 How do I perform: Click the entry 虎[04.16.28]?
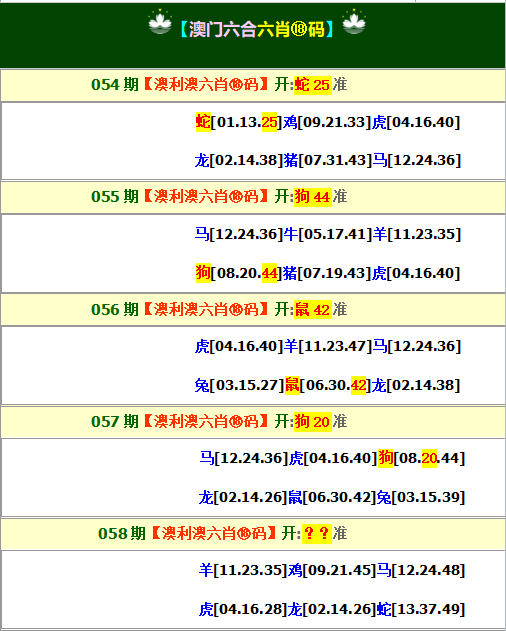point(243,609)
